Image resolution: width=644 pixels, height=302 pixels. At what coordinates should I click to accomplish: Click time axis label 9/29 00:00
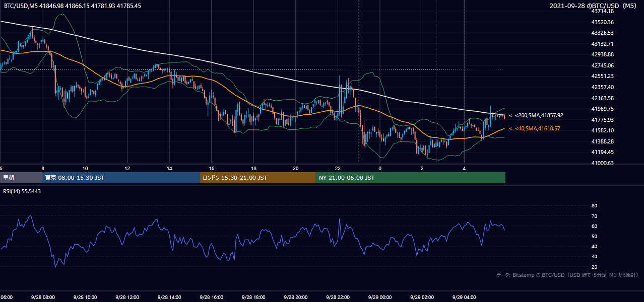tap(379, 297)
